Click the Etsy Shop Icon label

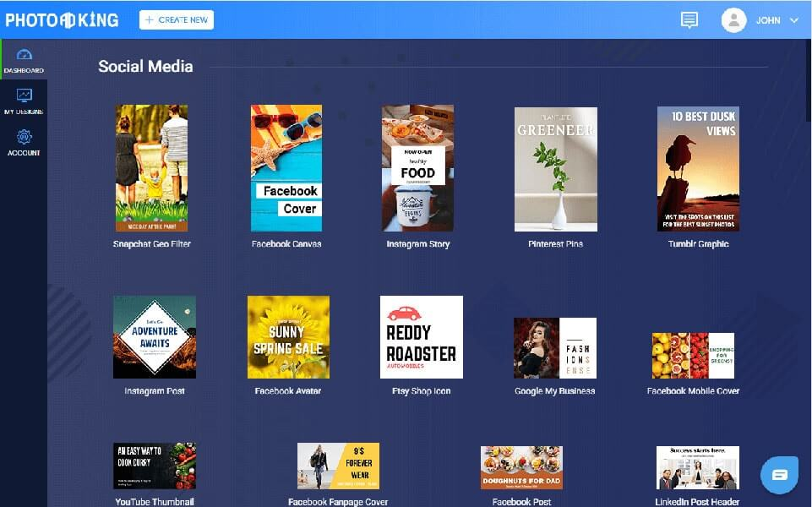(421, 391)
